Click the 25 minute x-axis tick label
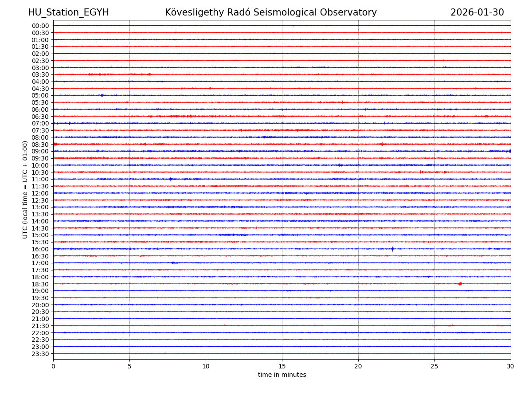This screenshot has height=399, width=532. coord(434,367)
